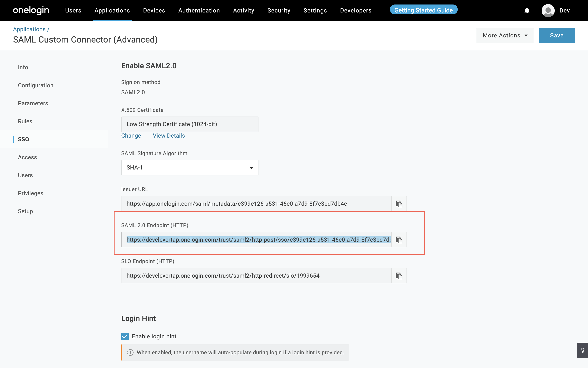Select the Rules sidebar tab
Screen dimensions: 588x368
25,121
